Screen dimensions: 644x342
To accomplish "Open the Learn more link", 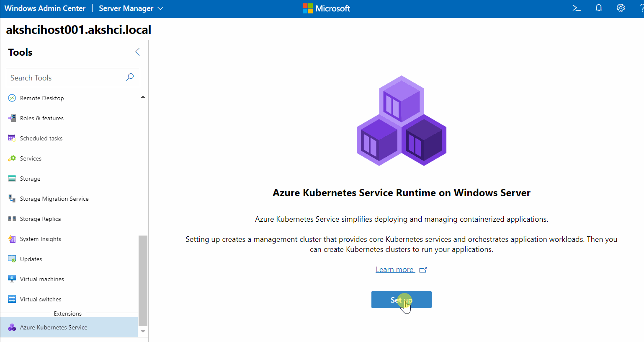I will [x=395, y=269].
